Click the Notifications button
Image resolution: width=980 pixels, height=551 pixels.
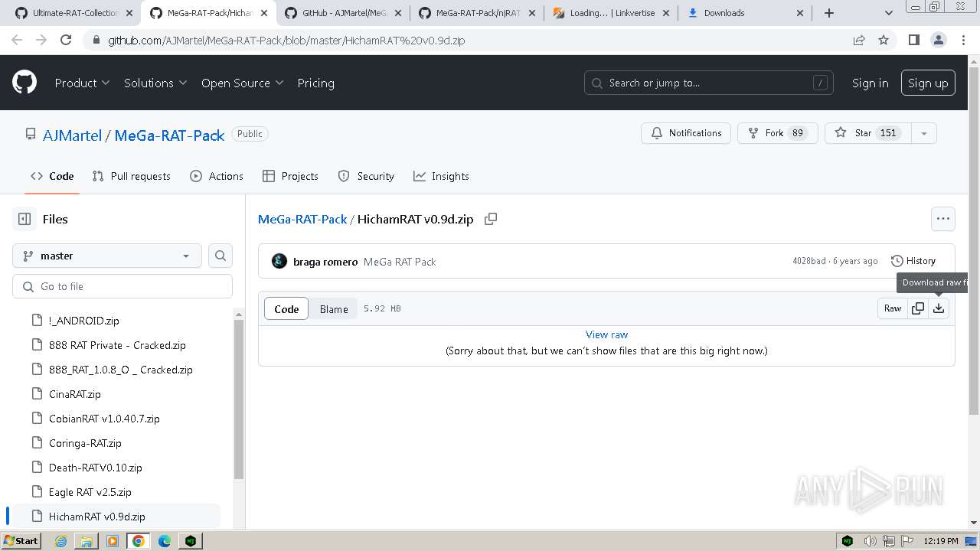[x=686, y=133]
